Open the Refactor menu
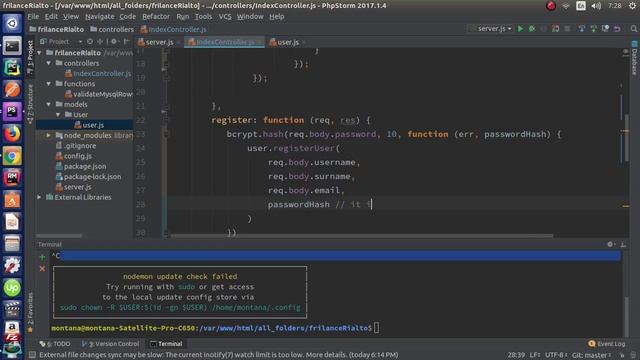This screenshot has height=360, width=640. [x=156, y=17]
